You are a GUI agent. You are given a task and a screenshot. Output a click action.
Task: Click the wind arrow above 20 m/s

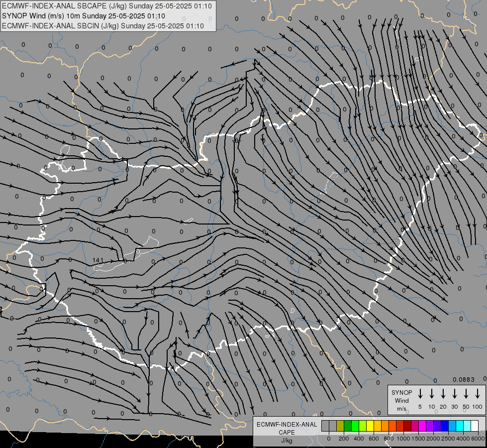443,394
